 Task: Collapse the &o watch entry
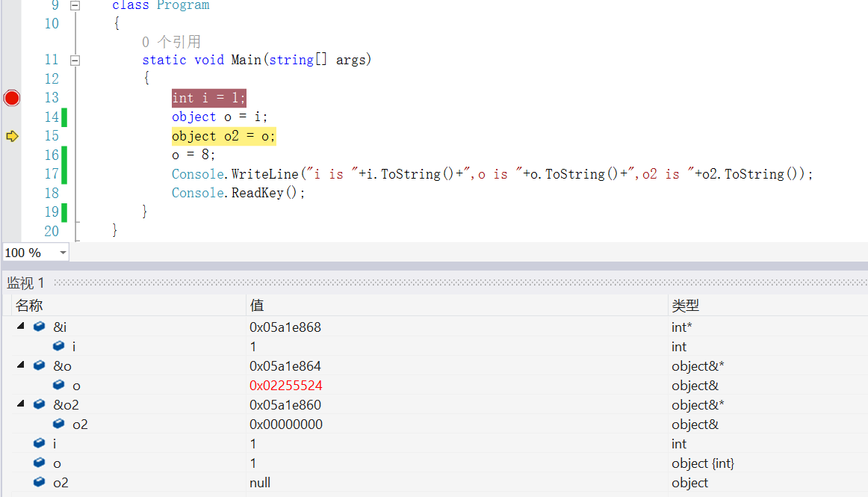coord(21,365)
